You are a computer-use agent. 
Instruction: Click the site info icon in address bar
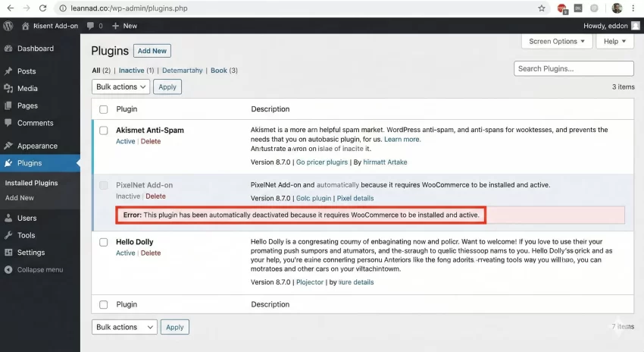point(63,8)
